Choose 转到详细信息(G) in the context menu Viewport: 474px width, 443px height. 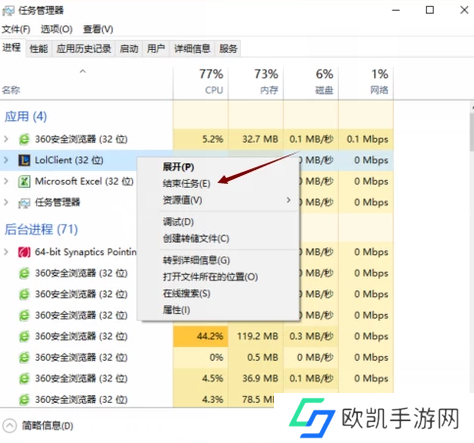(x=218, y=260)
